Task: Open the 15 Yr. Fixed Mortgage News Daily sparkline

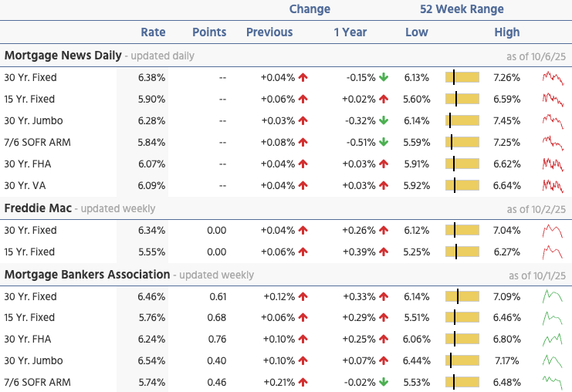Action: coord(553,100)
